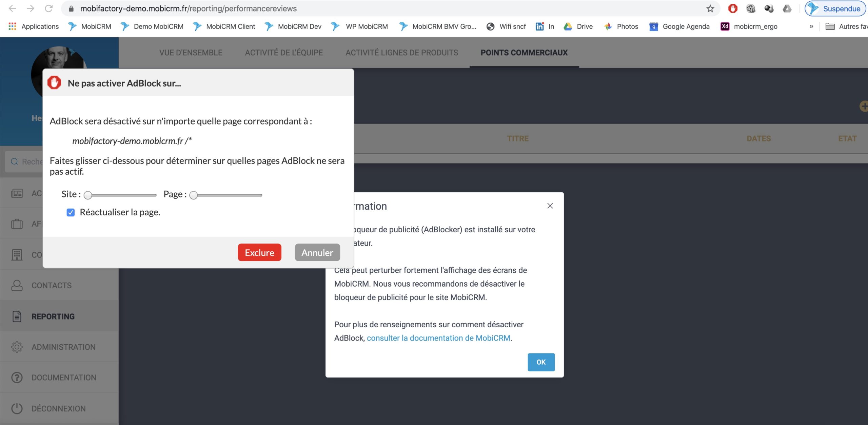
Task: Open the search magnifier in the sidebar
Action: (14, 161)
